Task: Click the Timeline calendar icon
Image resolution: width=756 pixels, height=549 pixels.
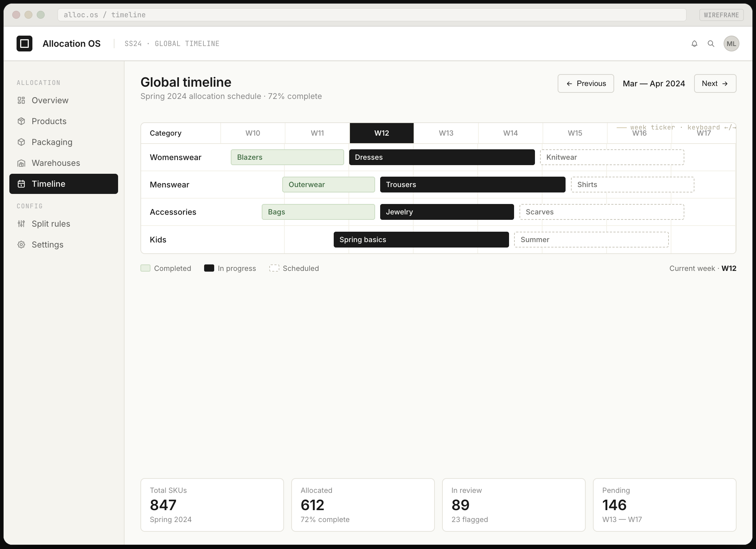Action: coord(21,184)
